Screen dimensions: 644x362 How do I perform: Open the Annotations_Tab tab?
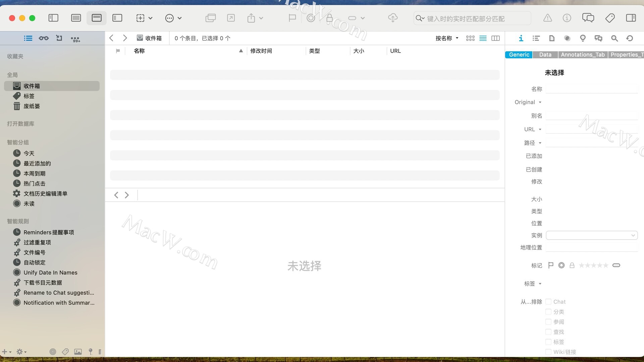pyautogui.click(x=583, y=55)
